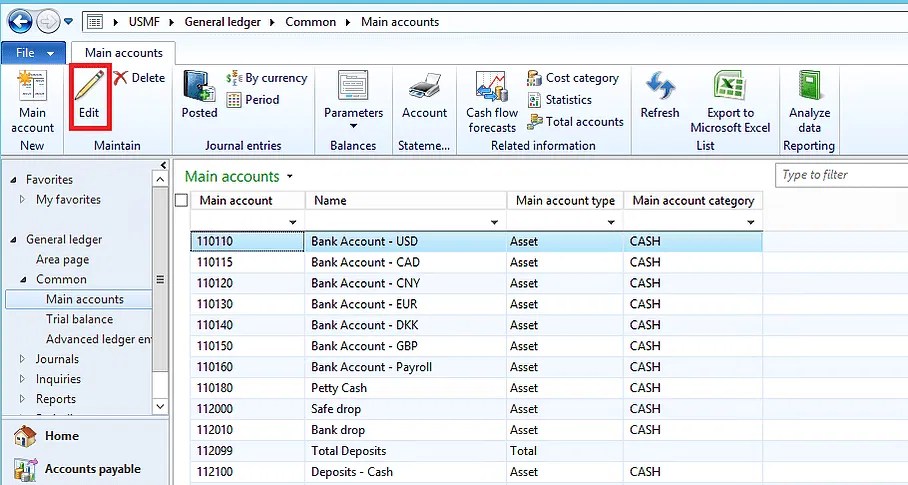This screenshot has width=908, height=485.
Task: Click the Home house icon
Action: pos(25,436)
